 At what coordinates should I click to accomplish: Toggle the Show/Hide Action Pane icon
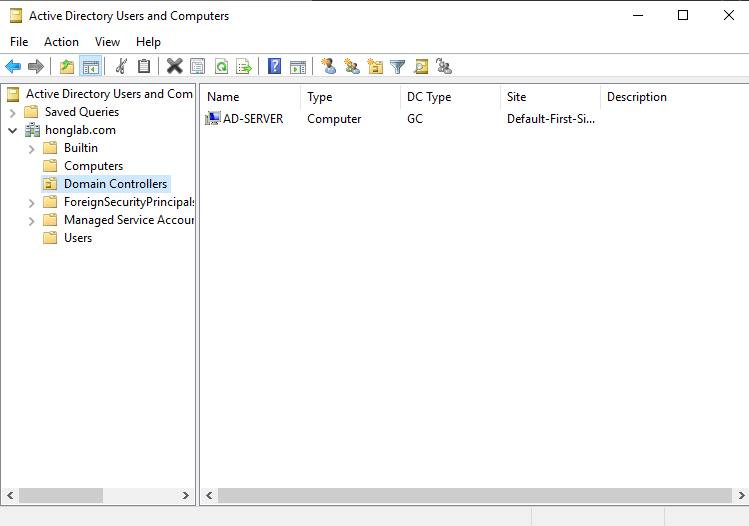point(298,66)
